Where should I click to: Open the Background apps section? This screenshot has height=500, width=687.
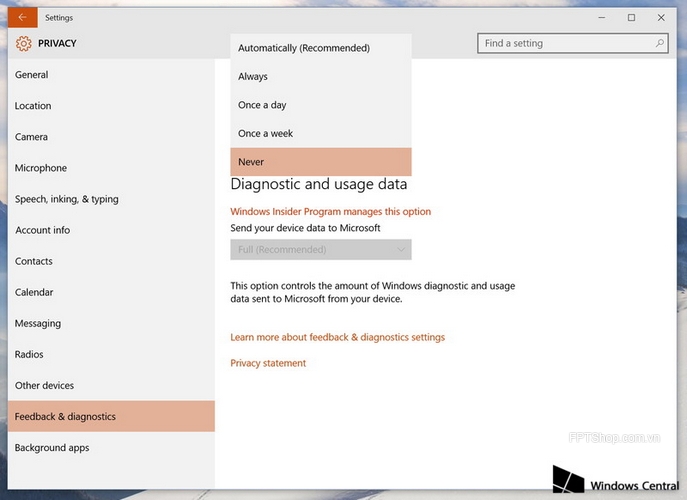tap(111, 447)
